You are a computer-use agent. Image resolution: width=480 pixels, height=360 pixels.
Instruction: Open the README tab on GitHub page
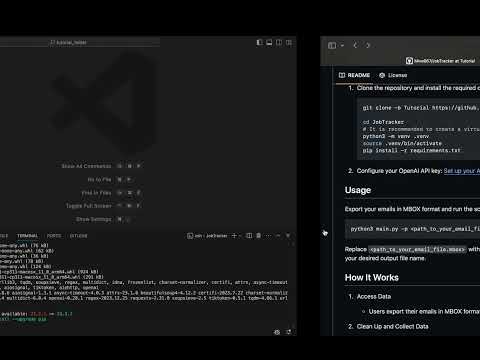tap(354, 75)
